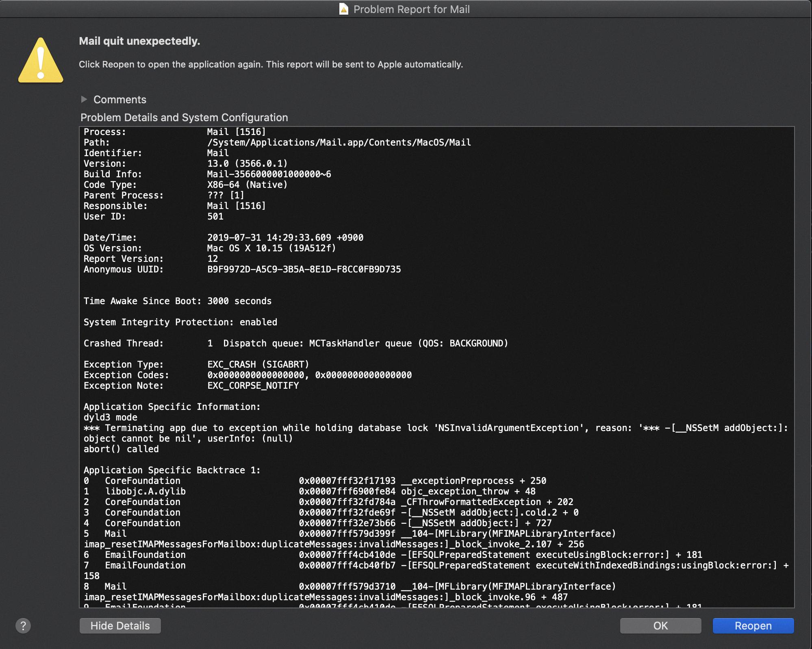812x649 pixels.
Task: Click the Version 13.0 (3566.0.1) line
Action: click(247, 163)
